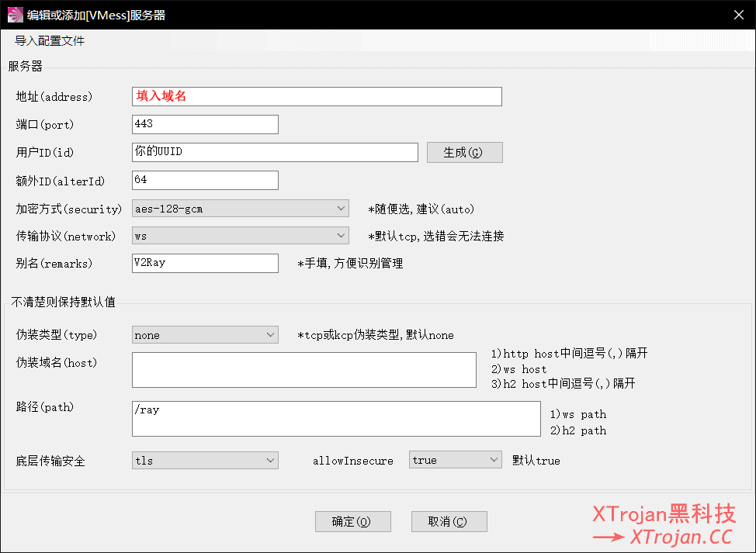Click the 底层传输安全 label
756x553 pixels.
coord(50,461)
